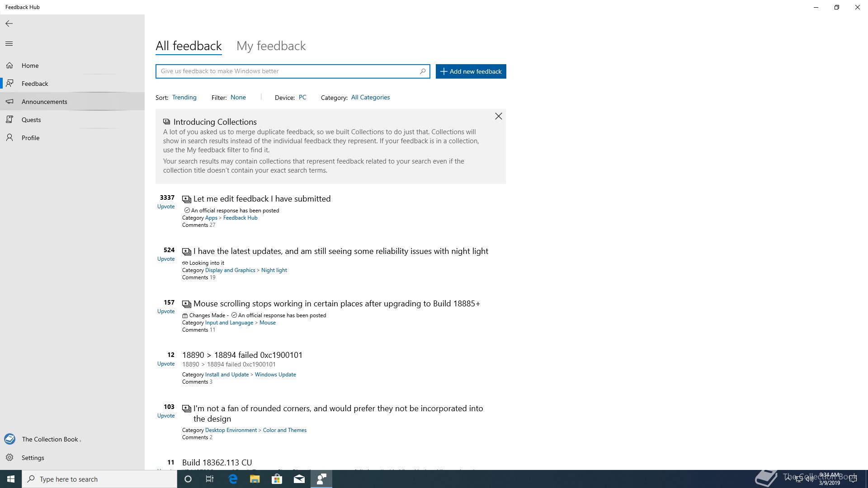Click Windows taskbar search box
868x488 pixels.
pyautogui.click(x=99, y=479)
